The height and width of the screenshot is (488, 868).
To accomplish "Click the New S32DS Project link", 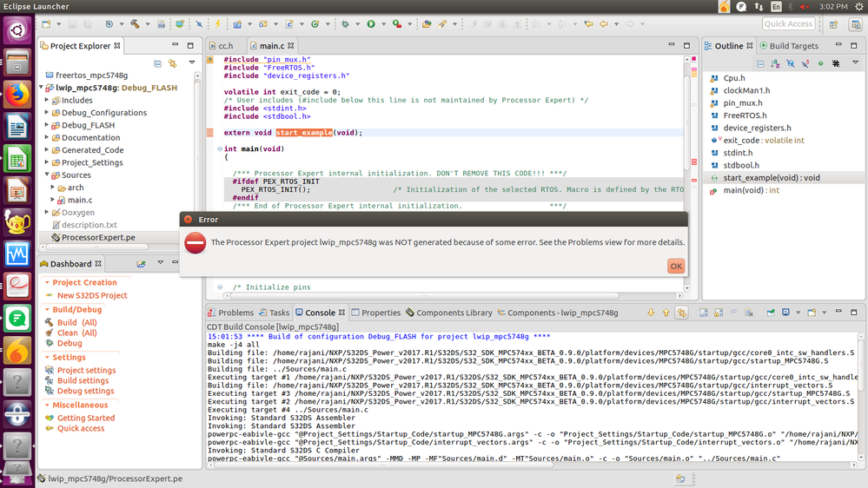I will [92, 295].
